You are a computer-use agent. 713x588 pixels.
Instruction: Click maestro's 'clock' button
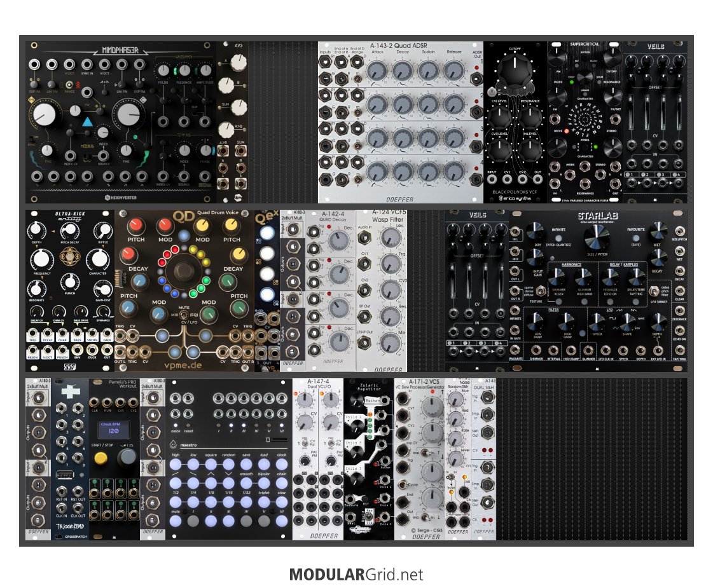click(x=282, y=465)
